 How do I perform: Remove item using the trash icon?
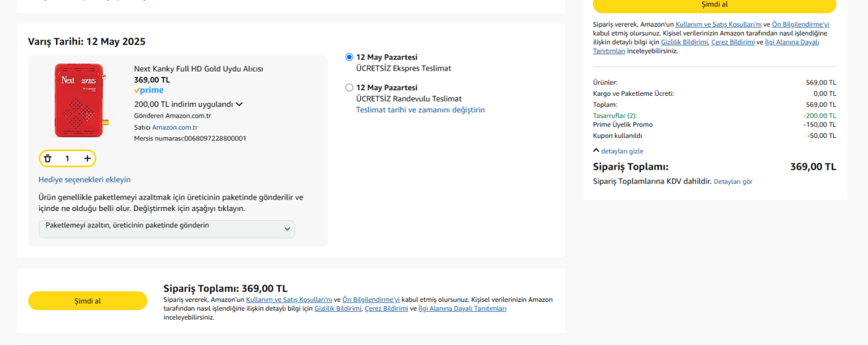click(48, 158)
